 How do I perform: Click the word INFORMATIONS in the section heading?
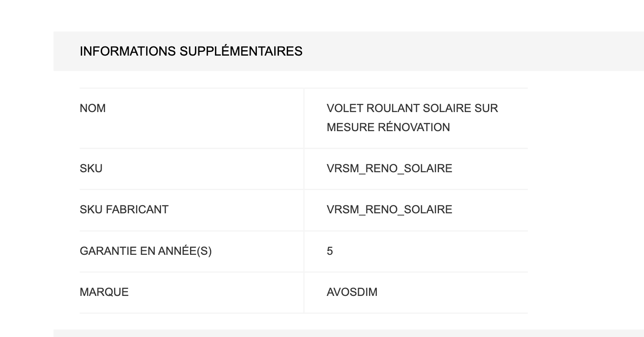(x=128, y=51)
